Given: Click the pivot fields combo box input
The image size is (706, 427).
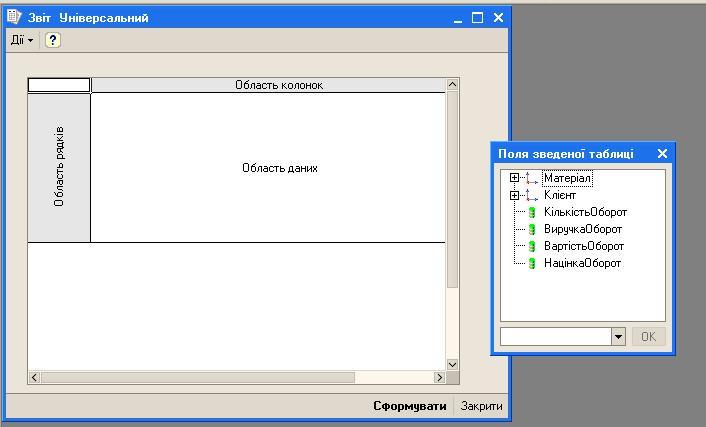Looking at the screenshot, I should [556, 336].
